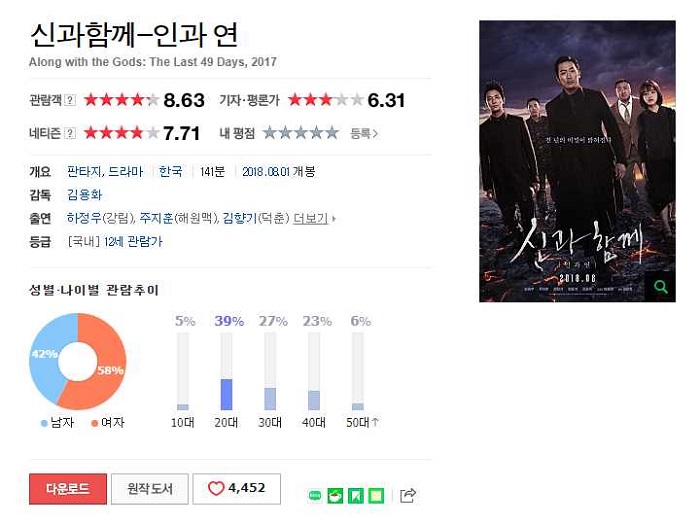The image size is (700, 524).
Task: Share to Naver bookmark icon
Action: (356, 496)
